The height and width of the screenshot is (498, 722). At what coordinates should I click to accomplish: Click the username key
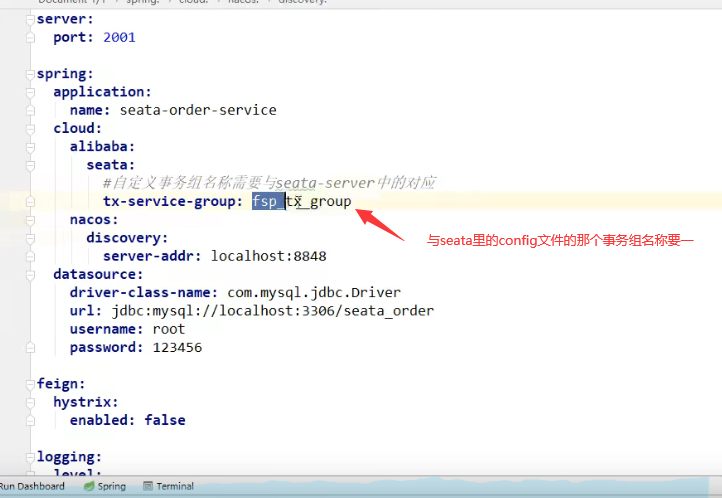[x=106, y=330]
